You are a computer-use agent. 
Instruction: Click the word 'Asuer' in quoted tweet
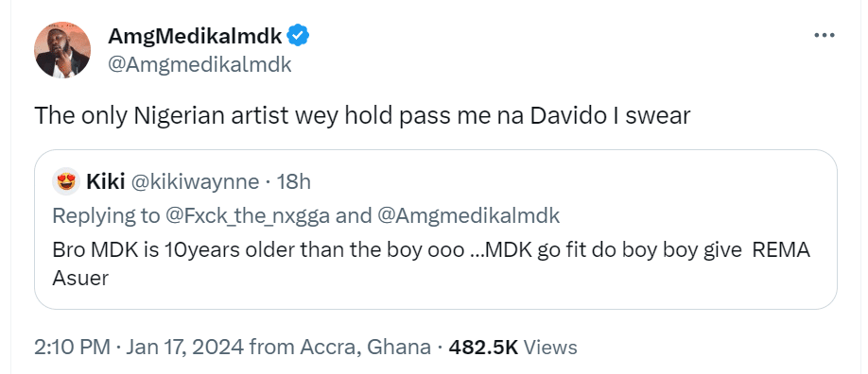tap(80, 279)
